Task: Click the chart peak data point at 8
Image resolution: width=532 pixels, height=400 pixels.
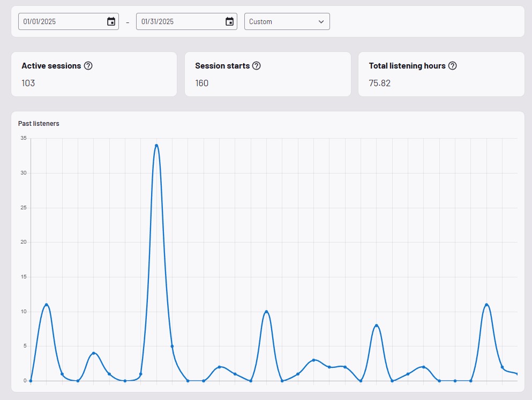Action: 377,326
